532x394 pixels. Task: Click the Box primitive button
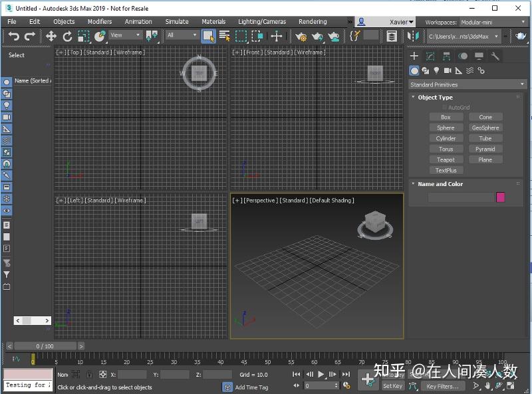click(x=446, y=117)
